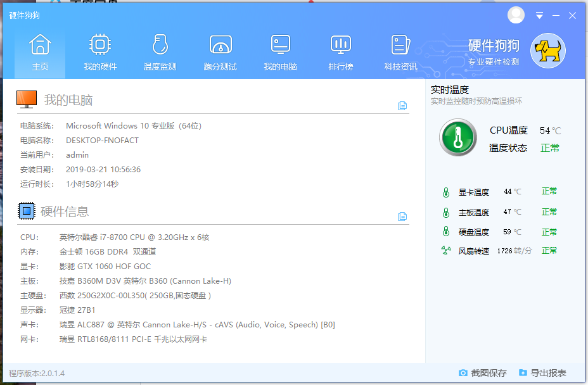Open the title bar dropdown menu arrow

pos(539,15)
